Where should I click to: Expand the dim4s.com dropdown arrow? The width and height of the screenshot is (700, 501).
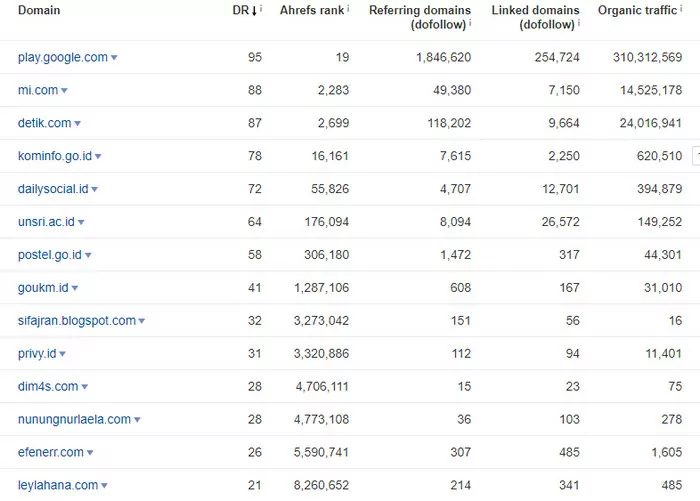[84, 387]
